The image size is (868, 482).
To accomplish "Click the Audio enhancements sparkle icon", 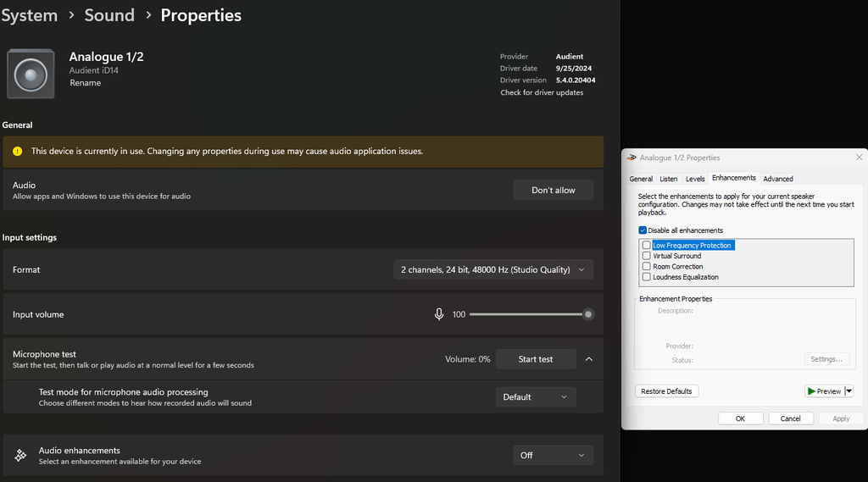I will (x=20, y=456).
